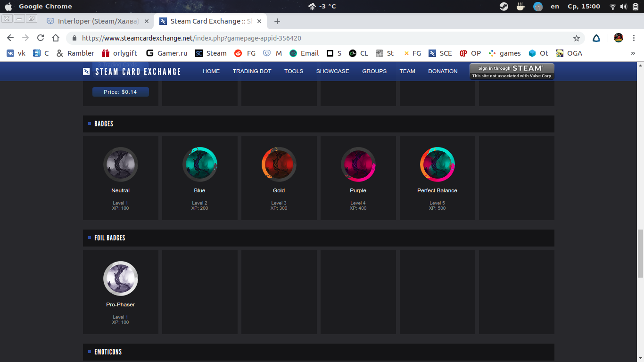Open the OP bookmark
Image resolution: width=644 pixels, height=362 pixels.
(x=471, y=53)
